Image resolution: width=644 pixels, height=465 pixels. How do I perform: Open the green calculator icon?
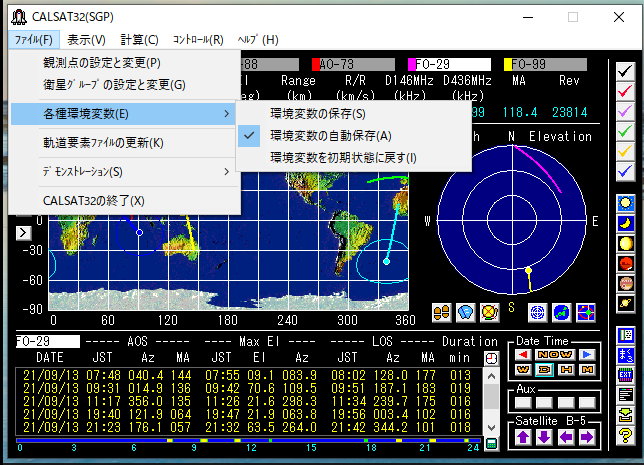pos(491,444)
